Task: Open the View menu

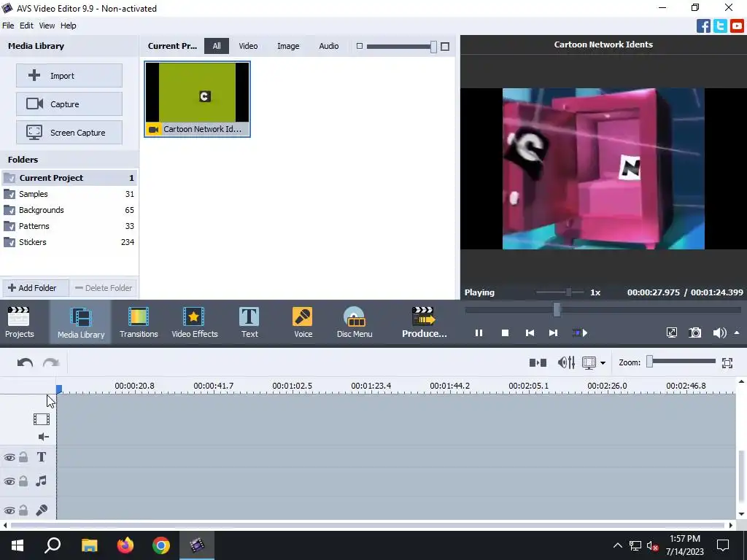Action: point(47,26)
